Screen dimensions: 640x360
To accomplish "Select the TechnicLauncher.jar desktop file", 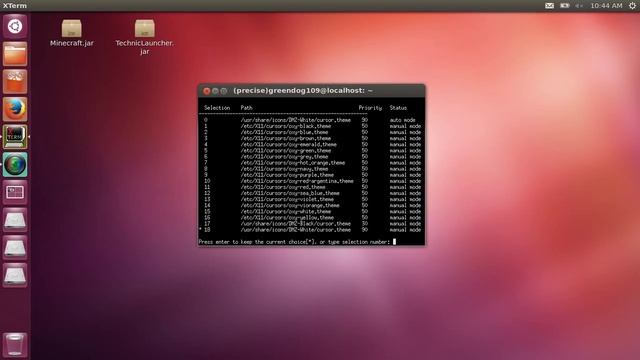I will pos(144,38).
